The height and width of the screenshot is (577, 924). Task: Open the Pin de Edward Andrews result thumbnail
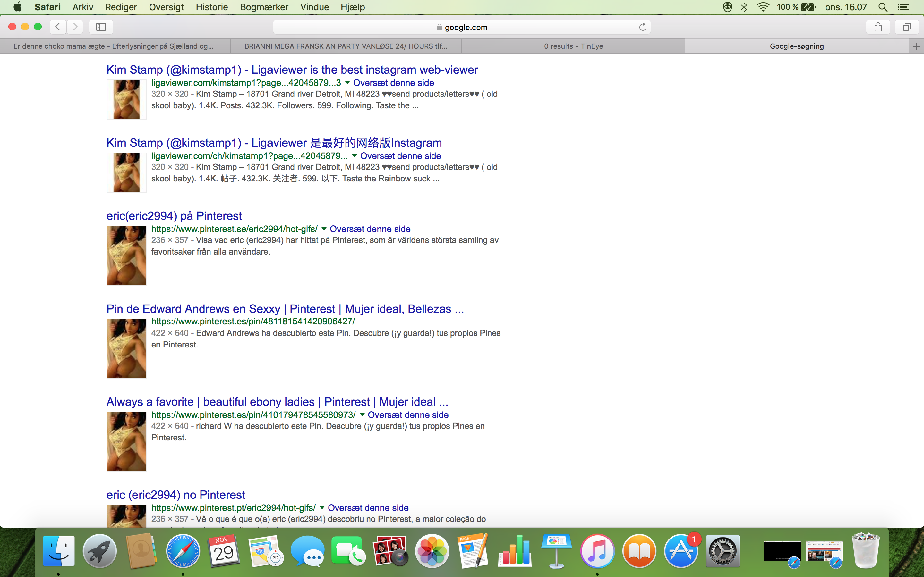click(x=126, y=349)
